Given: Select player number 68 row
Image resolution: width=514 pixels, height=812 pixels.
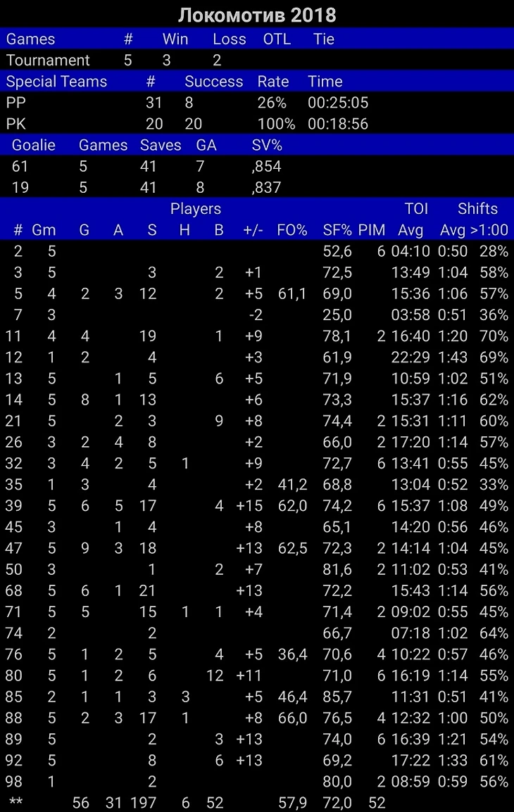Looking at the screenshot, I should tap(257, 591).
